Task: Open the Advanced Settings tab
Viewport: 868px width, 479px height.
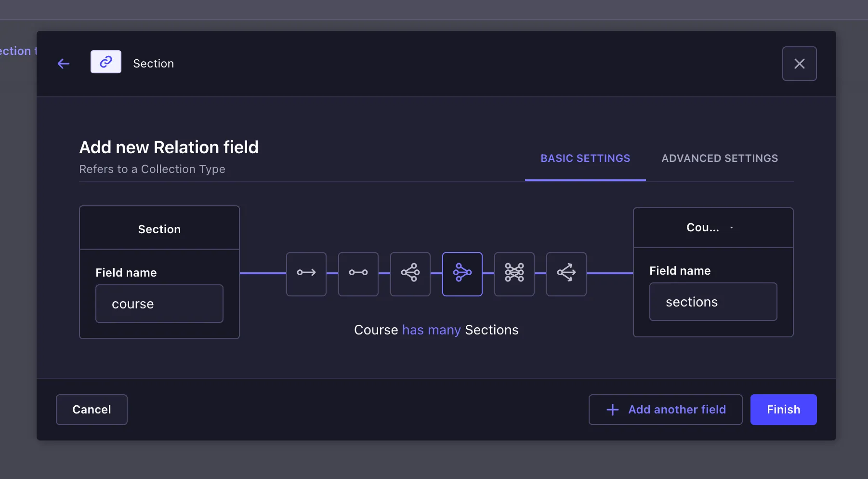Action: (720, 159)
